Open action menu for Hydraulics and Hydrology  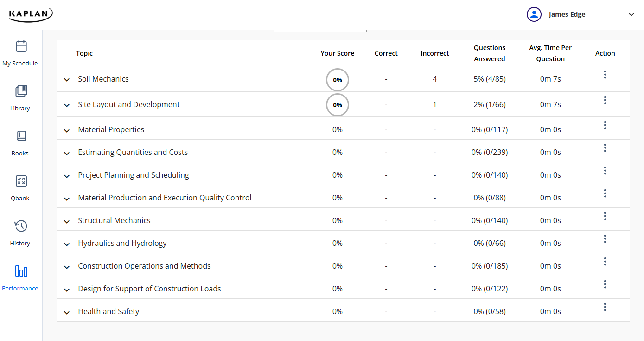(605, 239)
